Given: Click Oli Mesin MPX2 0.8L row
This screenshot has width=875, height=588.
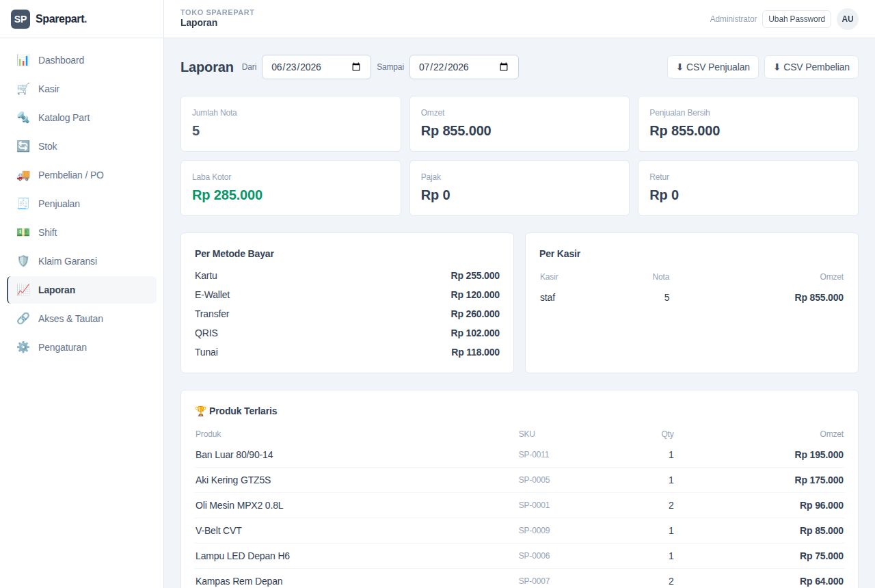Looking at the screenshot, I should (520, 505).
